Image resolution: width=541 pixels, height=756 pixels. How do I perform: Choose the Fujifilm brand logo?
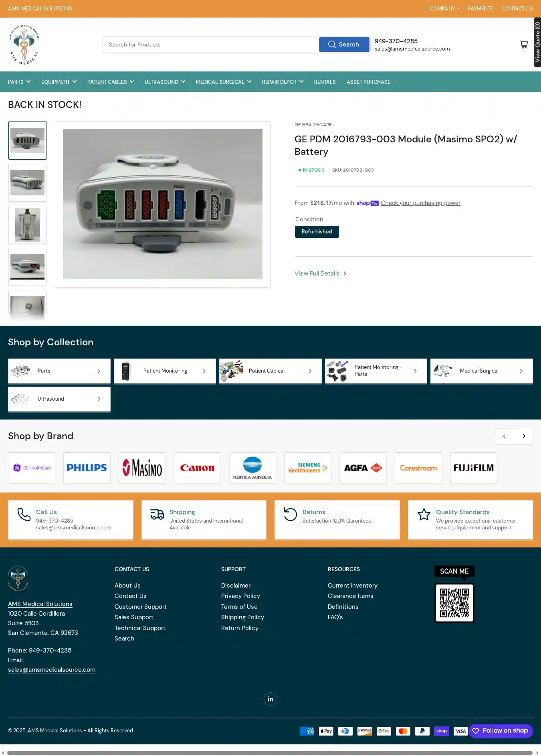[474, 468]
